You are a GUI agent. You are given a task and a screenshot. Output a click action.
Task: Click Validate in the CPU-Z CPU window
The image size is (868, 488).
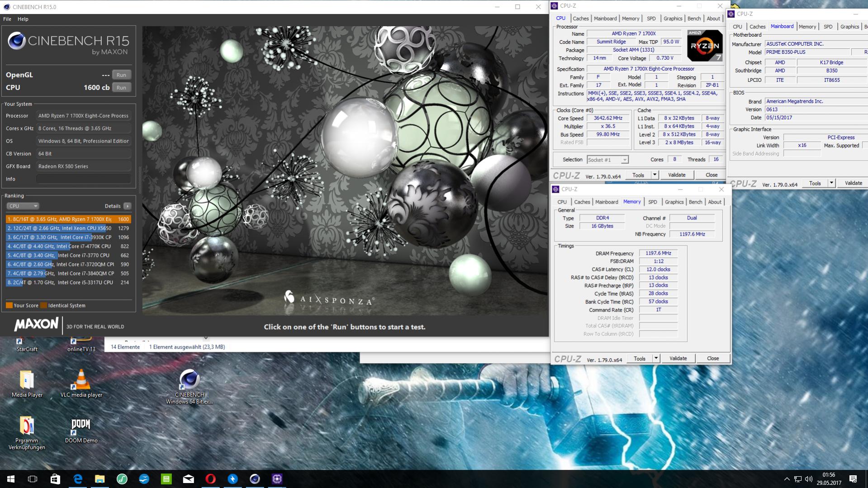pyautogui.click(x=677, y=175)
